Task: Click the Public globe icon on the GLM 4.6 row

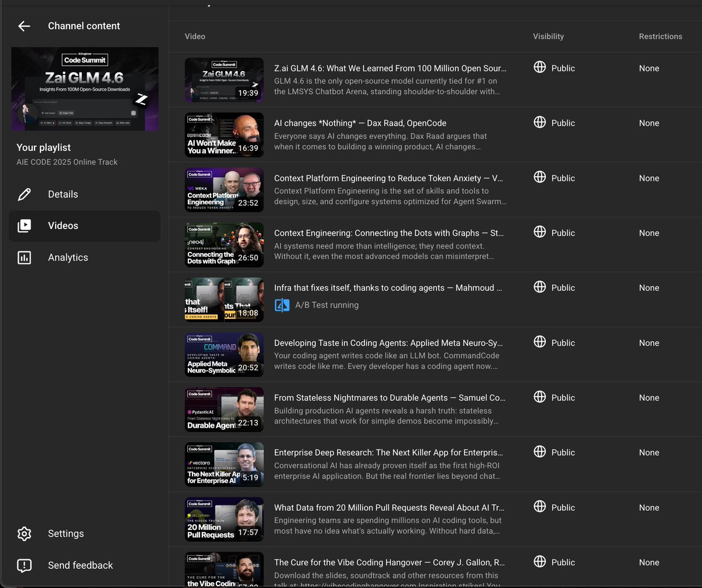Action: pyautogui.click(x=539, y=67)
